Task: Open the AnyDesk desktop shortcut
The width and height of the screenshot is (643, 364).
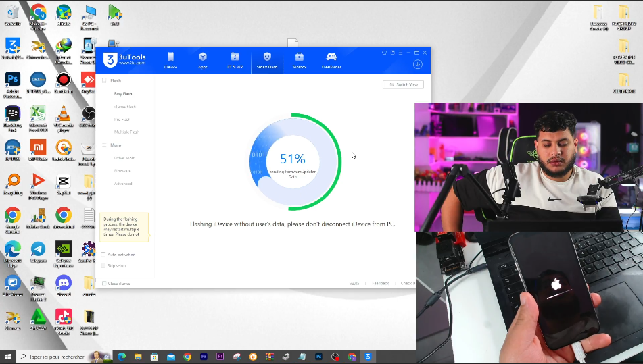Action: (88, 82)
